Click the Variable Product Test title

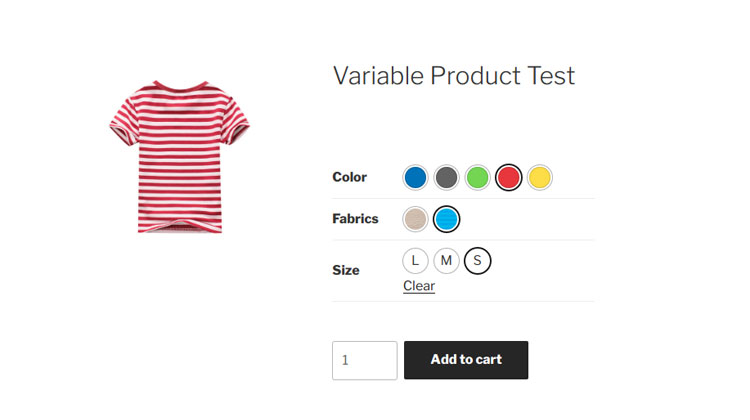click(453, 76)
